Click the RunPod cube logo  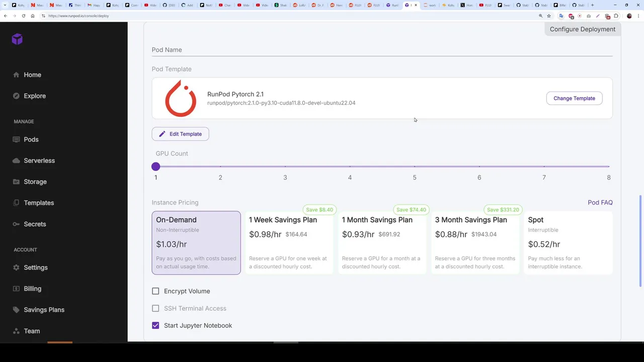pyautogui.click(x=17, y=39)
